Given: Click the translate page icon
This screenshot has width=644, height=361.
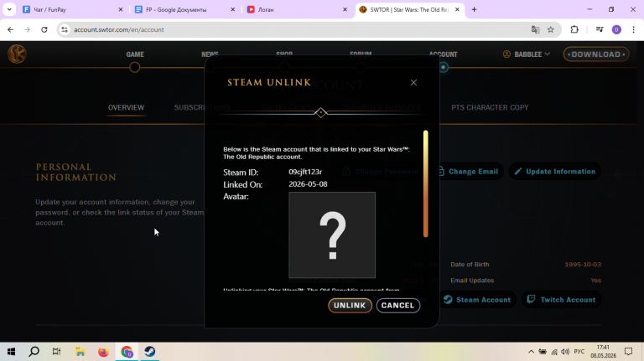Looking at the screenshot, I should [x=535, y=29].
